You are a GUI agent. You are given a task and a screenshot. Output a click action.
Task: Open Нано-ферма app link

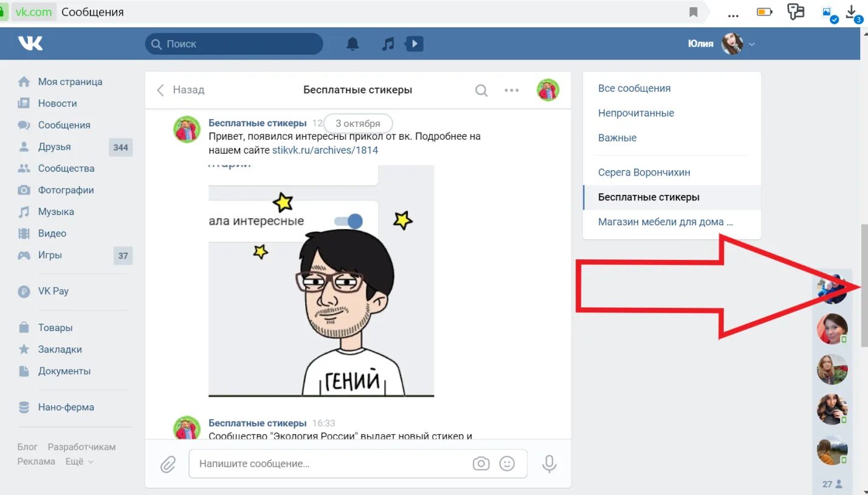[66, 408]
